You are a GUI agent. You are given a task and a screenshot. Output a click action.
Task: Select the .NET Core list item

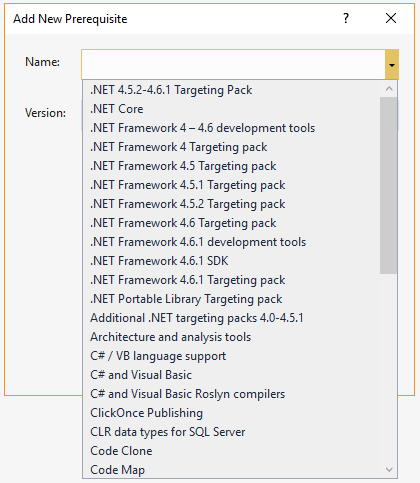(x=231, y=109)
